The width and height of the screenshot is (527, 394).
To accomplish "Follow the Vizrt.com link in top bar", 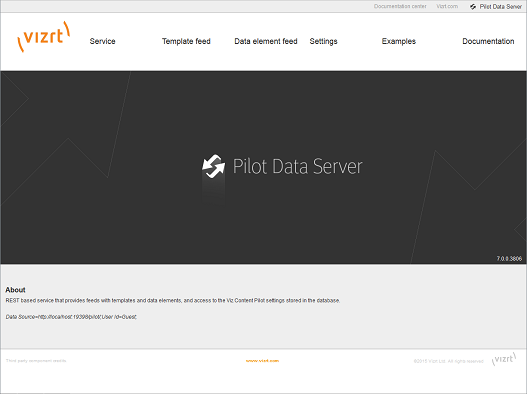I will tap(447, 6).
